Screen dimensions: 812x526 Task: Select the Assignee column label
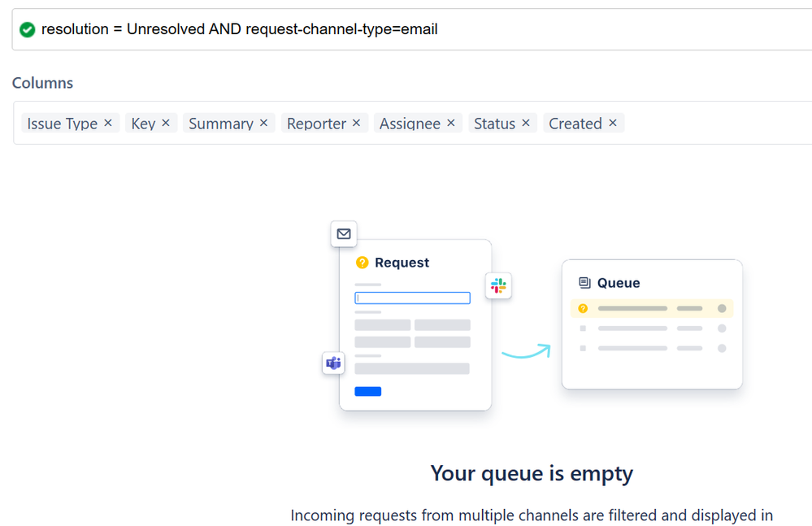click(410, 124)
